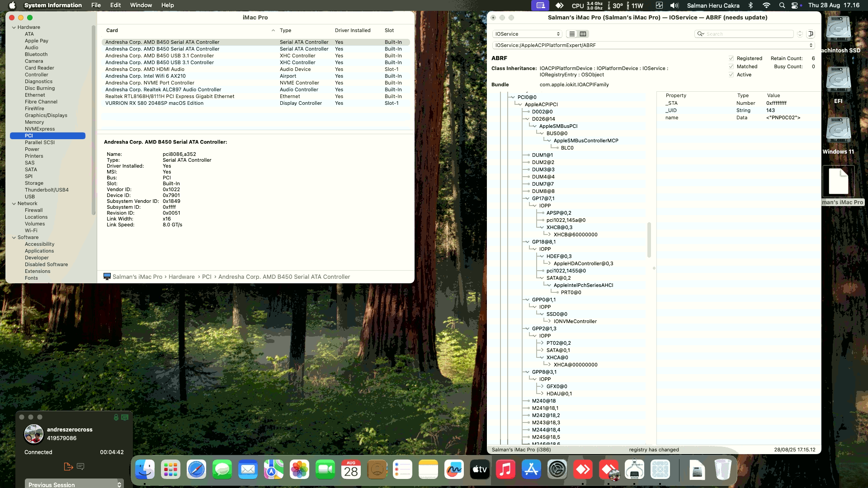Switch IORegistryExplorer to column view icon
The width and height of the screenshot is (868, 488).
[x=583, y=34]
